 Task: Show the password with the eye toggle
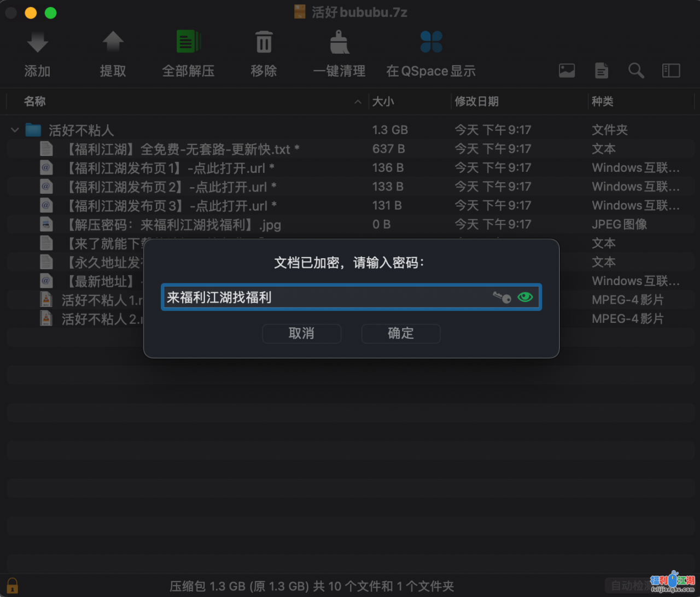coord(525,297)
